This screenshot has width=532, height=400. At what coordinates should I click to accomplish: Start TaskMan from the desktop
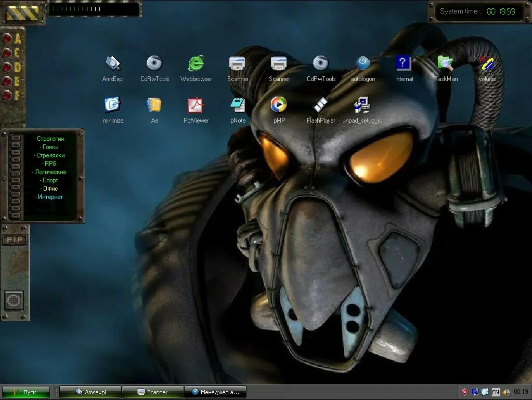pyautogui.click(x=446, y=68)
